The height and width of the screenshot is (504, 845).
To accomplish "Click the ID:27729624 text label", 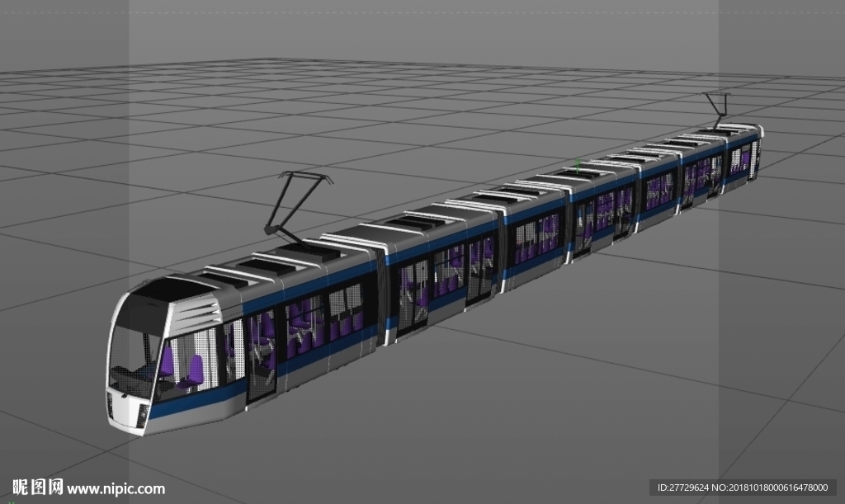I will [x=682, y=488].
